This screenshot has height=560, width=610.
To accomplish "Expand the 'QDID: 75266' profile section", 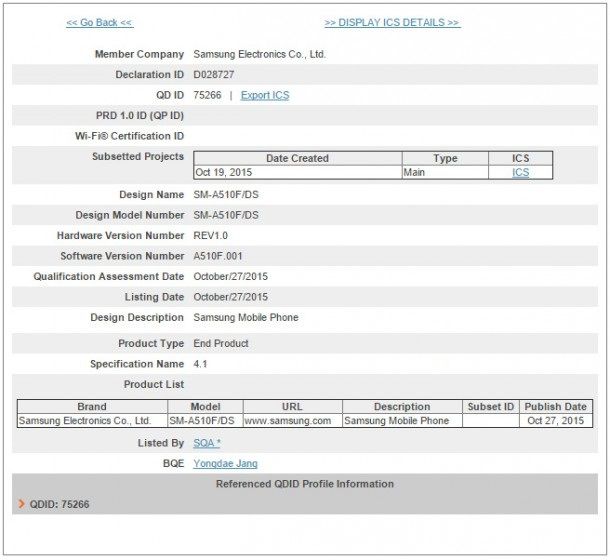I will point(60,504).
